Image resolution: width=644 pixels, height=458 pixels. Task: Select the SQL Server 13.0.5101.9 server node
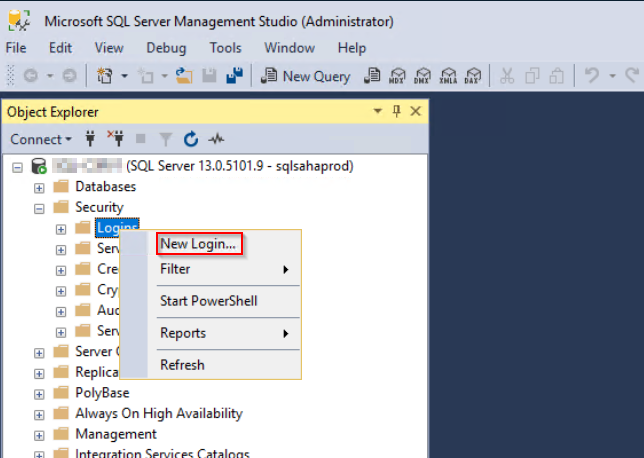tap(203, 166)
